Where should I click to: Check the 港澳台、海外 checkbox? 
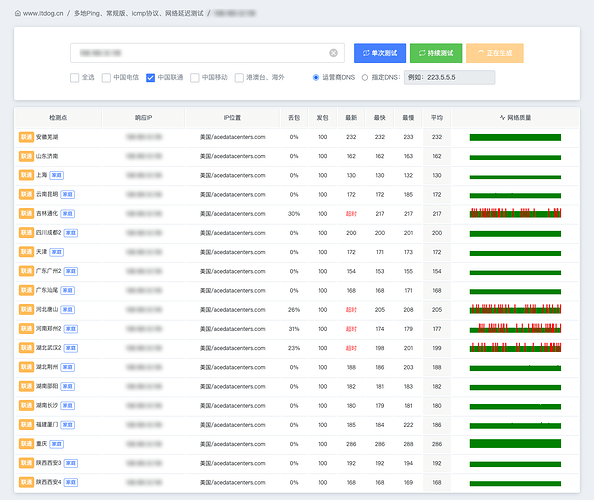pyautogui.click(x=239, y=78)
